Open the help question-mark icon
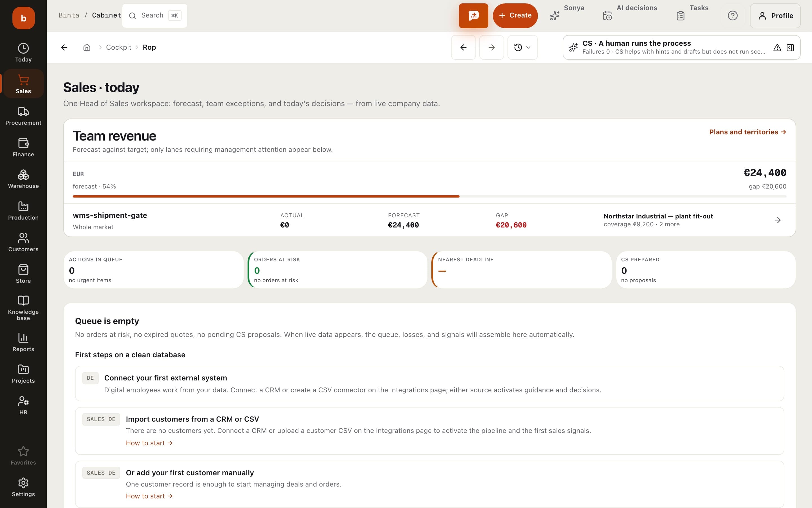Screen dimensions: 812x508 pyautogui.click(x=732, y=16)
